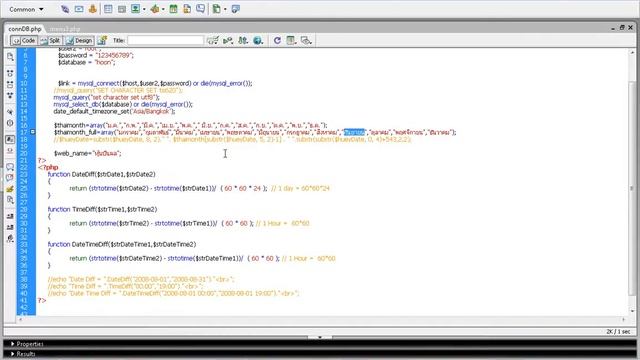The width and height of the screenshot is (640, 360).
Task: Click the highlighted word in $thaimonth_full
Action: pos(354,132)
